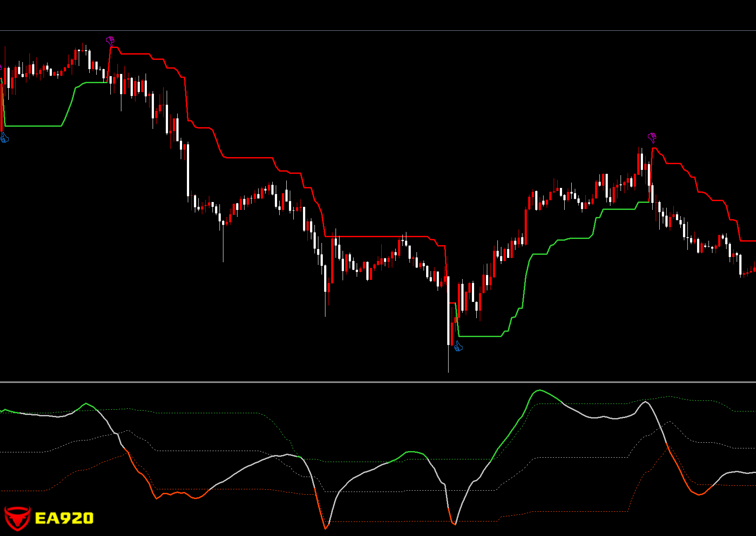Click the magenta thumbs-down icon at top left
This screenshot has width=756, height=536.
(x=110, y=41)
